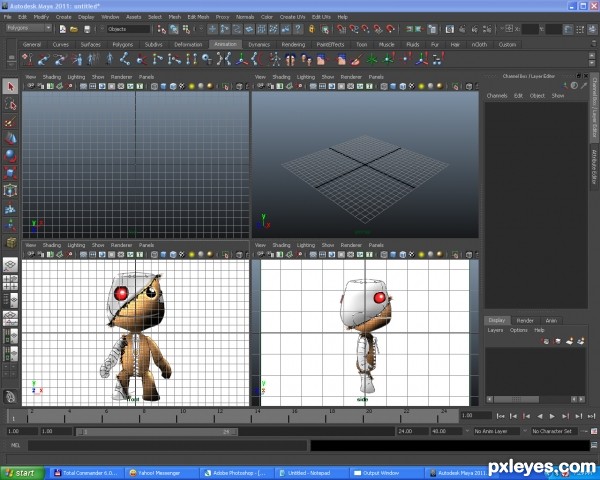Open the Polygons menu set dropdown
The image size is (600, 480).
pyautogui.click(x=28, y=28)
